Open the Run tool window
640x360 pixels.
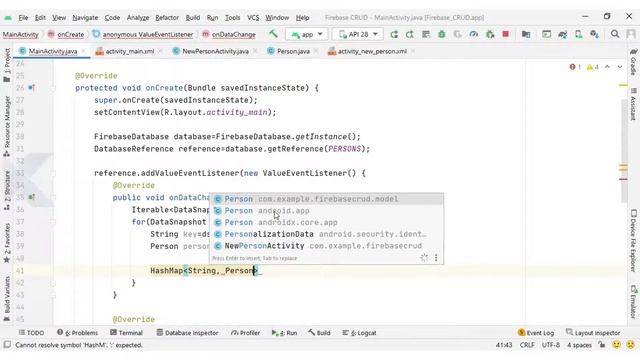click(284, 333)
